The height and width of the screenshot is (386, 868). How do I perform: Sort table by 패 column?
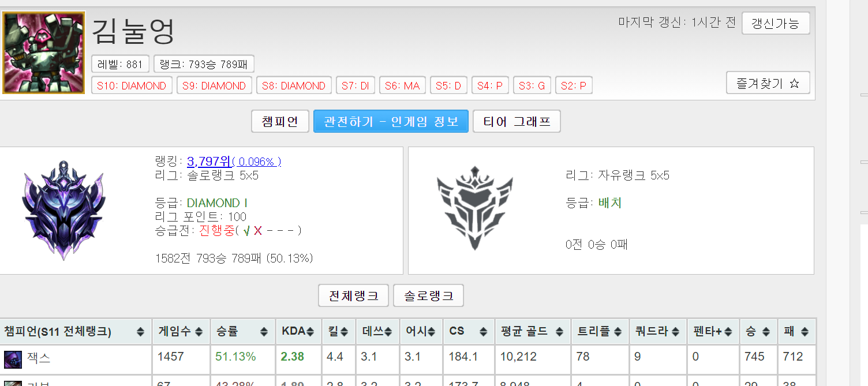coord(796,332)
